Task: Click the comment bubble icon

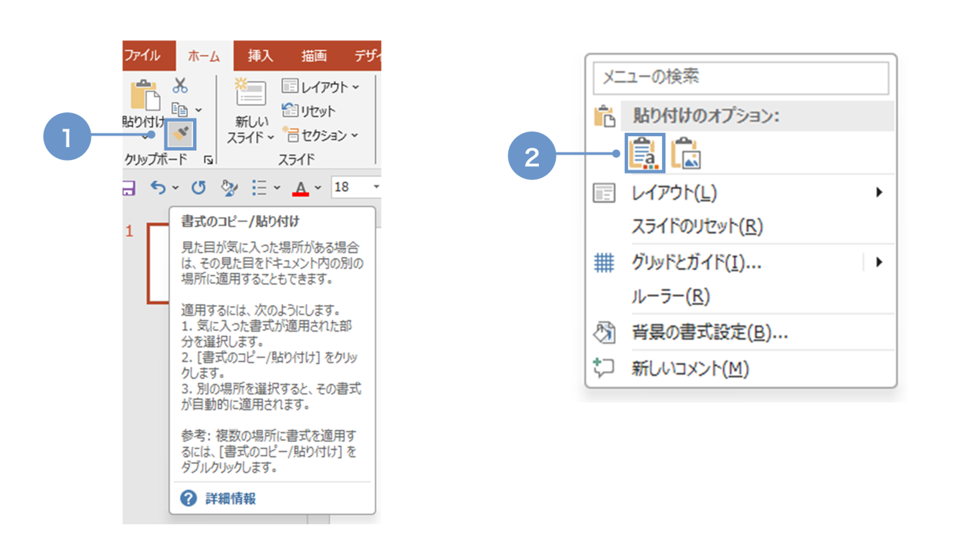Action: (604, 368)
